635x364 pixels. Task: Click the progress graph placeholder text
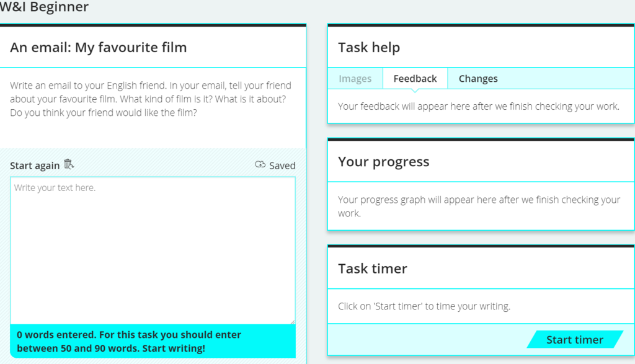(x=479, y=206)
